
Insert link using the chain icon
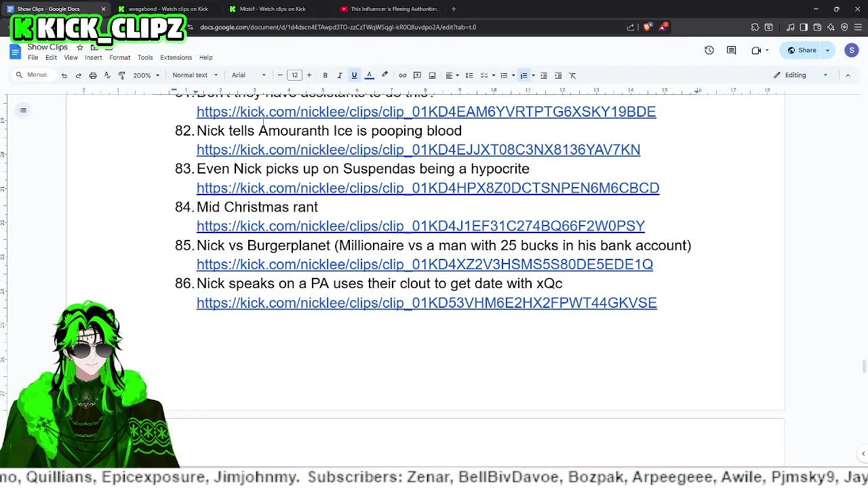point(403,75)
